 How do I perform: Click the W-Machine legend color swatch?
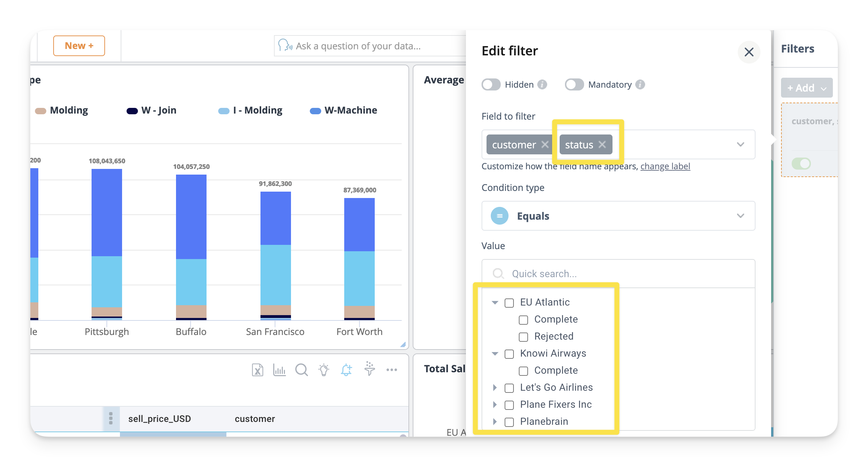(x=315, y=111)
